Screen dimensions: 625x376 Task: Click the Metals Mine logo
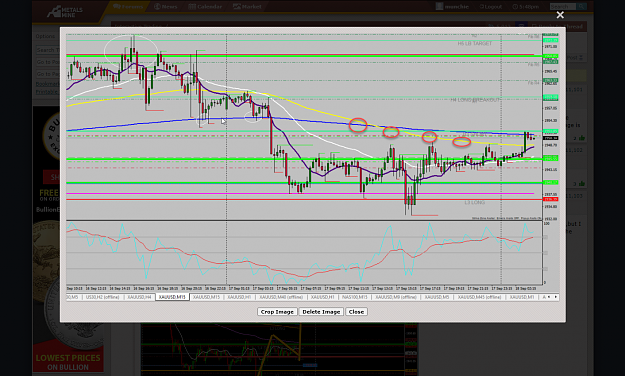65,12
